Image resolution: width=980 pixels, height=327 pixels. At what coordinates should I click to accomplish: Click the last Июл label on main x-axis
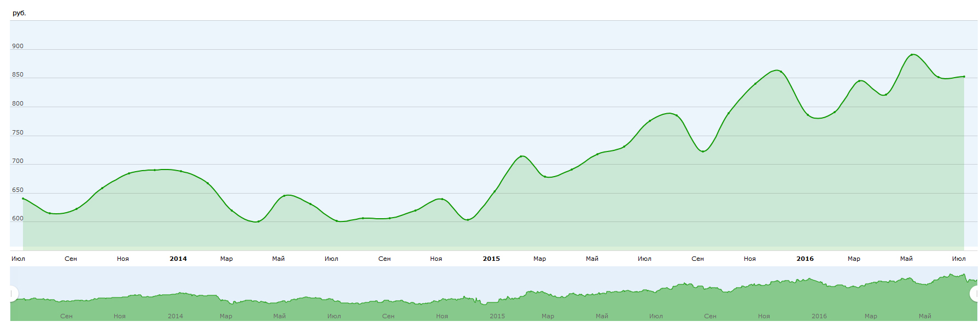959,259
